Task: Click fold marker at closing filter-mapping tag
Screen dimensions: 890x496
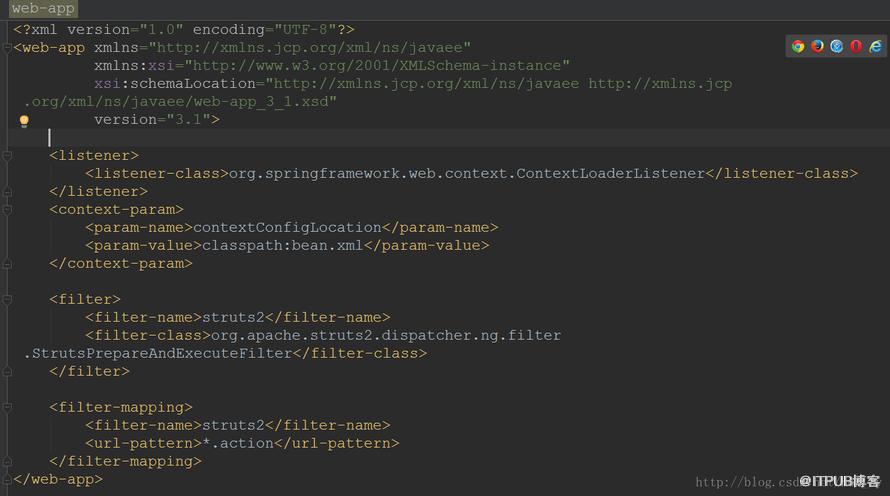Action: click(7, 461)
